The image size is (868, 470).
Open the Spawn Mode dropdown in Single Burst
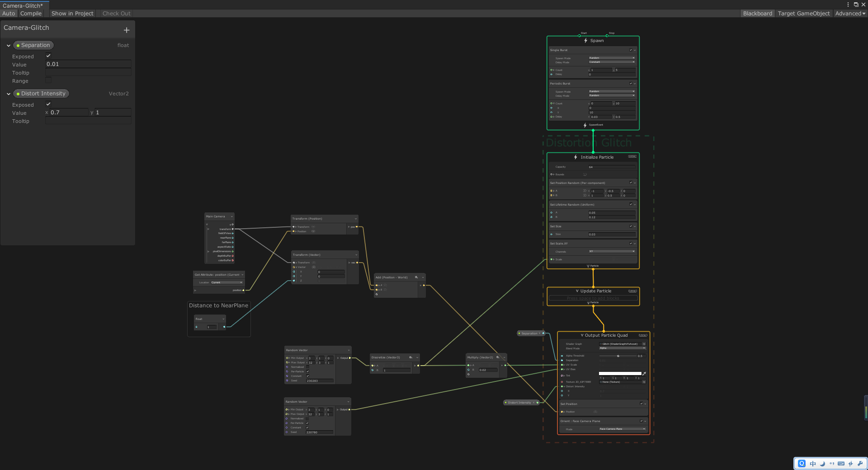[612, 58]
